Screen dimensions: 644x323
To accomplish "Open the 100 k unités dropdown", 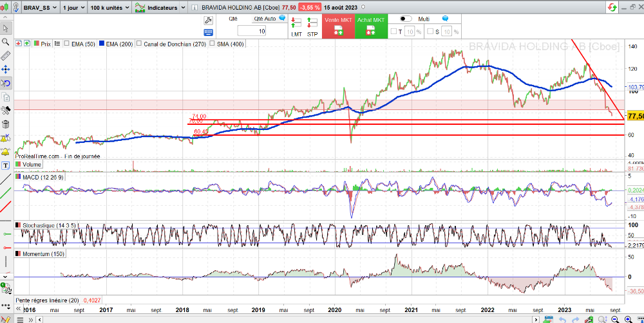I will 109,8.
